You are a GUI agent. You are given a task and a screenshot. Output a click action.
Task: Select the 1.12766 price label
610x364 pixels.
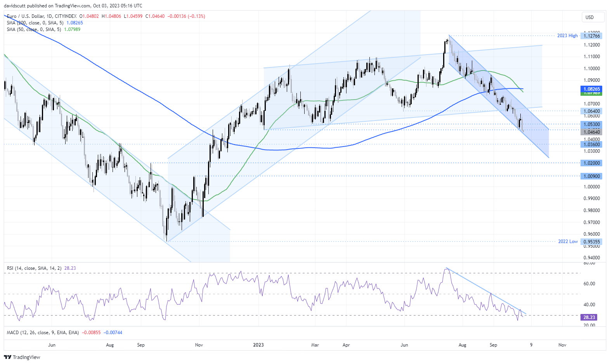(x=592, y=36)
